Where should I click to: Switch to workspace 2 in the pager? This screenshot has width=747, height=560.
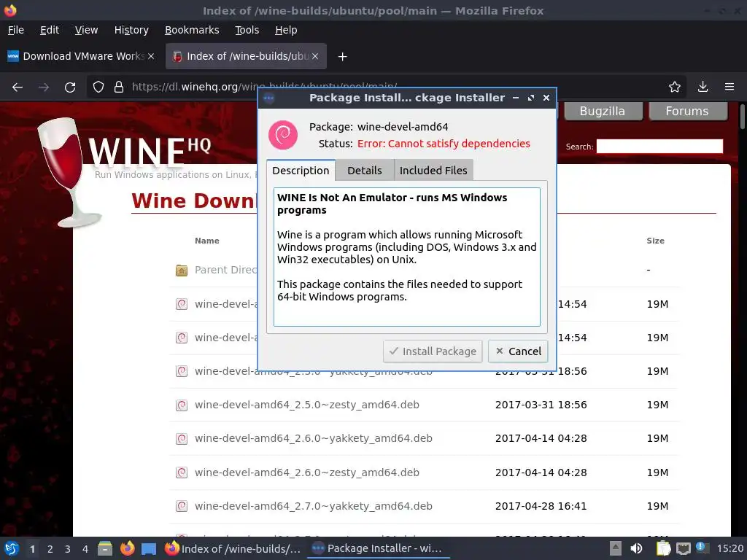pyautogui.click(x=50, y=549)
